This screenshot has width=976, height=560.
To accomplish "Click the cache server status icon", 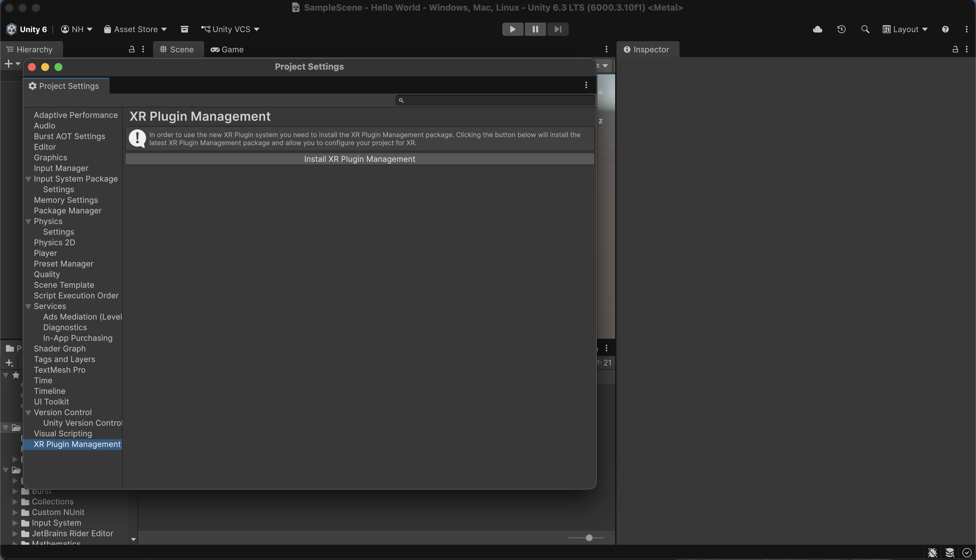I will [949, 552].
